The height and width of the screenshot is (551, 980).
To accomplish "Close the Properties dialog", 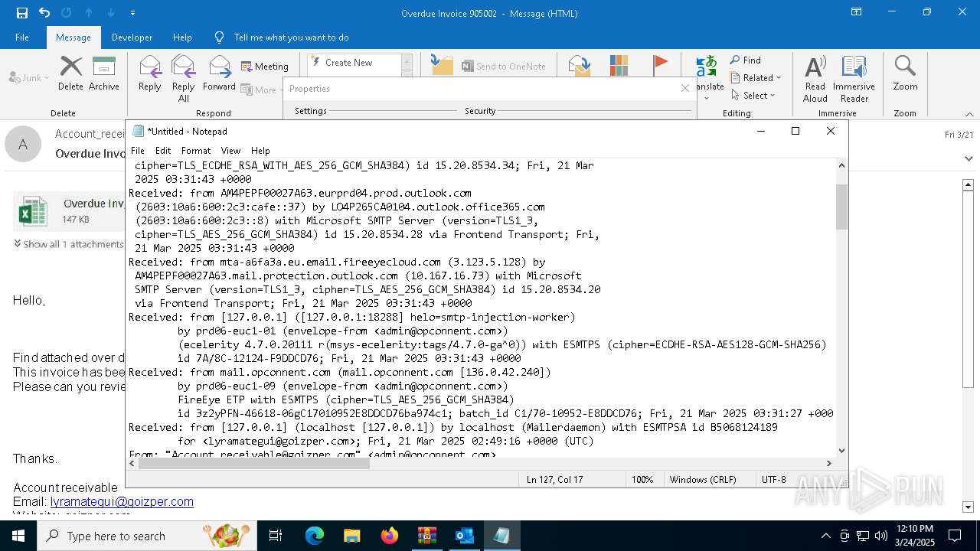I will pos(685,88).
